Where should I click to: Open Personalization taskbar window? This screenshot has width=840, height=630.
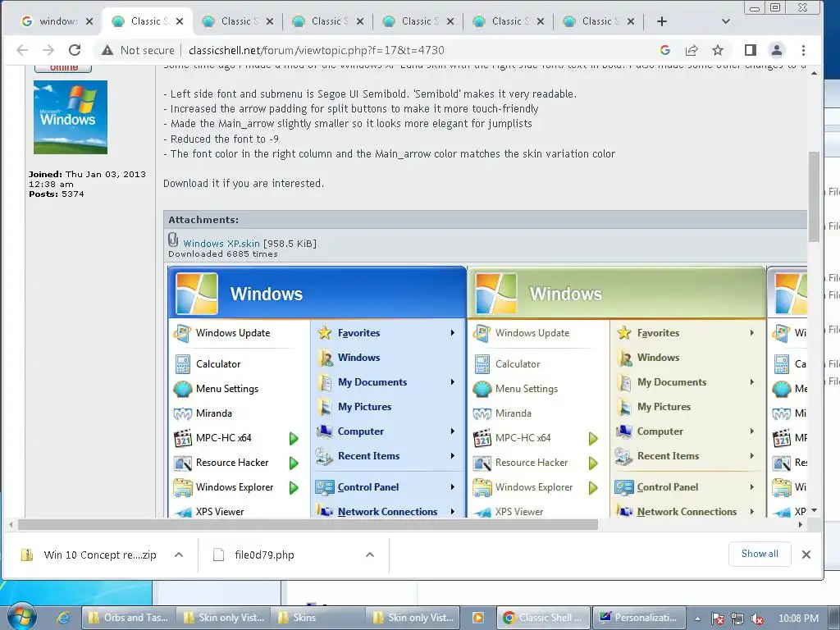(639, 618)
